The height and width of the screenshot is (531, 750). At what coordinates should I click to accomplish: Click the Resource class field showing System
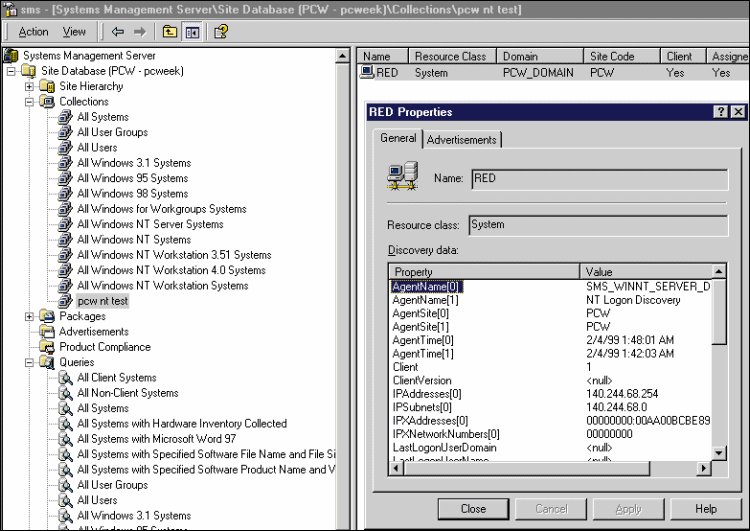598,225
